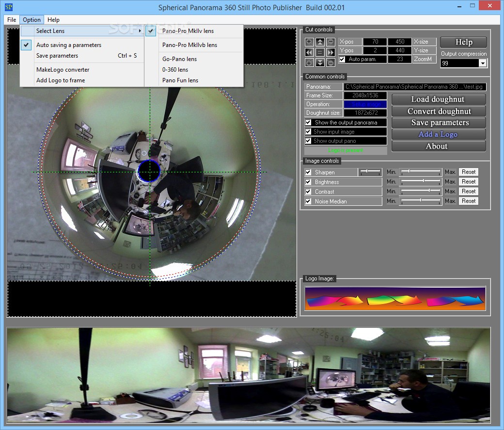Click the Panorama file path field
The height and width of the screenshot is (430, 504).
[415, 87]
